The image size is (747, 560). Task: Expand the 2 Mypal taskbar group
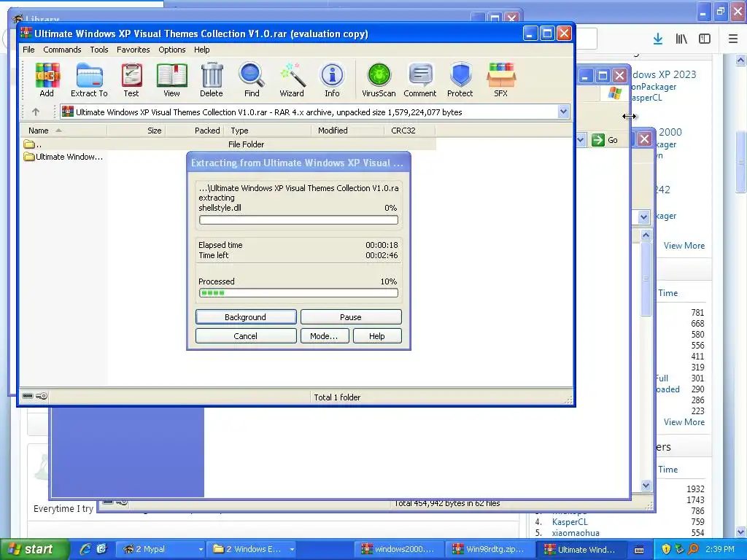[x=201, y=550]
